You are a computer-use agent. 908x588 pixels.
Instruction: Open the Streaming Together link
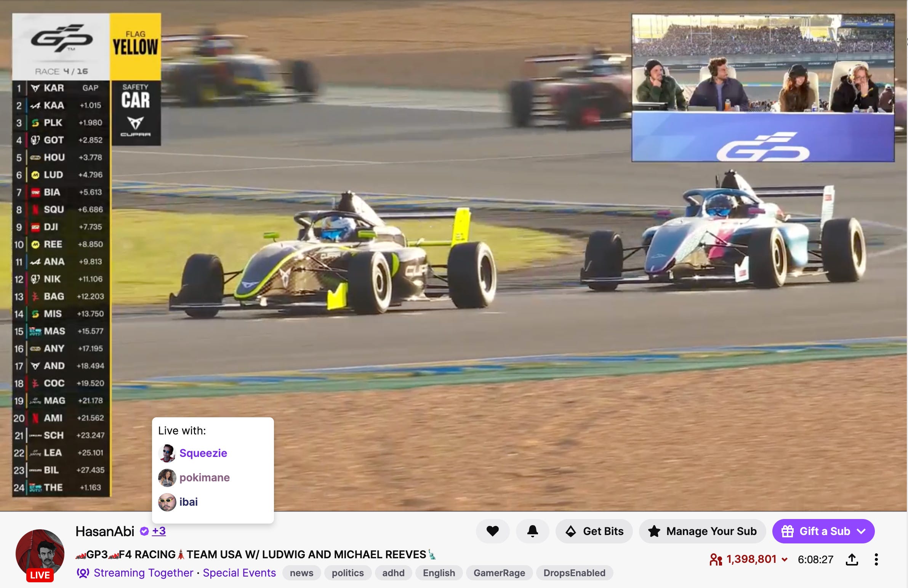143,573
